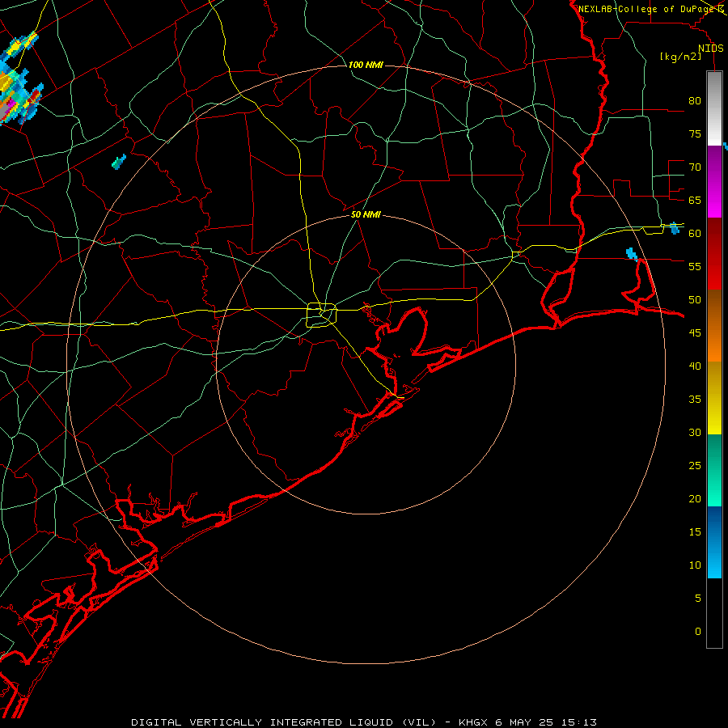Screen dimensions: 728x728
Task: Click the scale value 60
Action: coord(695,234)
